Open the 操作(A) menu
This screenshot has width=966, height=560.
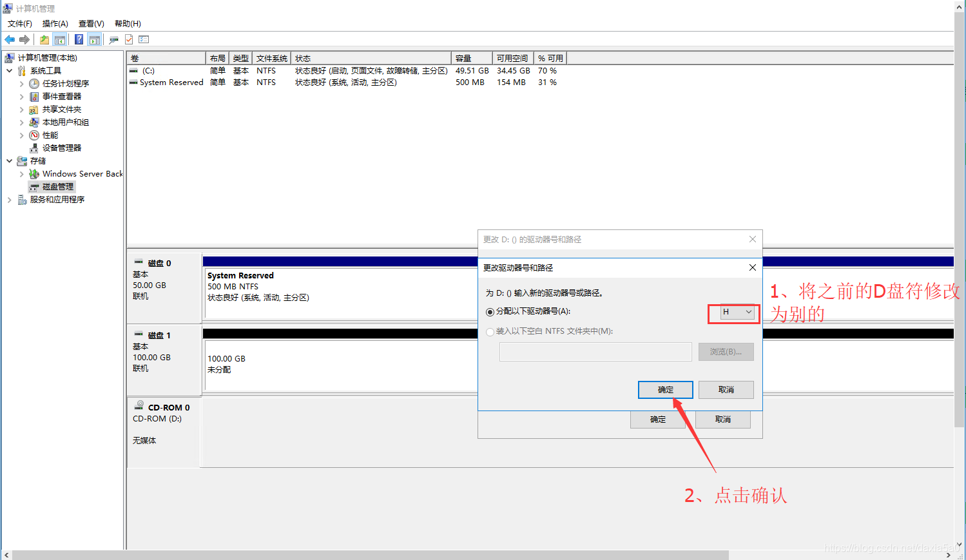(55, 23)
